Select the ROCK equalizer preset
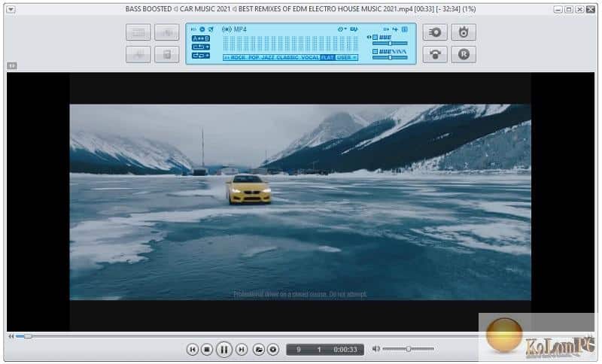This screenshot has height=364, width=602. point(238,58)
